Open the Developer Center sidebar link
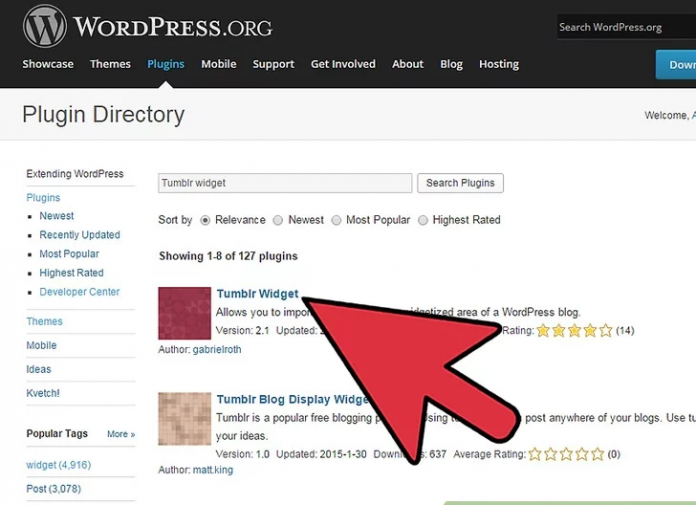Screen dimensions: 696x505 pos(79,292)
